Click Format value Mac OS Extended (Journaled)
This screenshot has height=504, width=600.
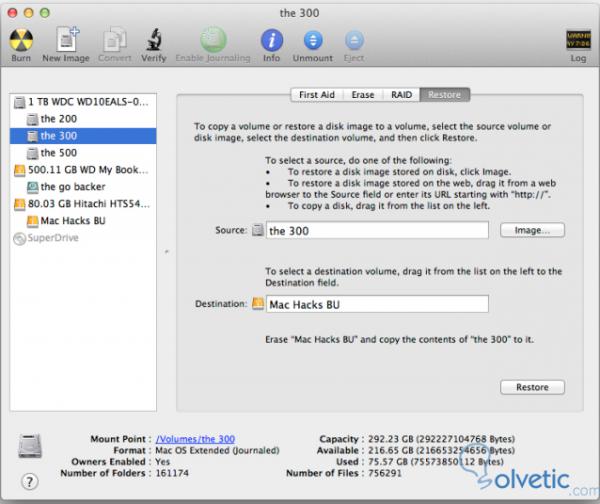pyautogui.click(x=217, y=450)
